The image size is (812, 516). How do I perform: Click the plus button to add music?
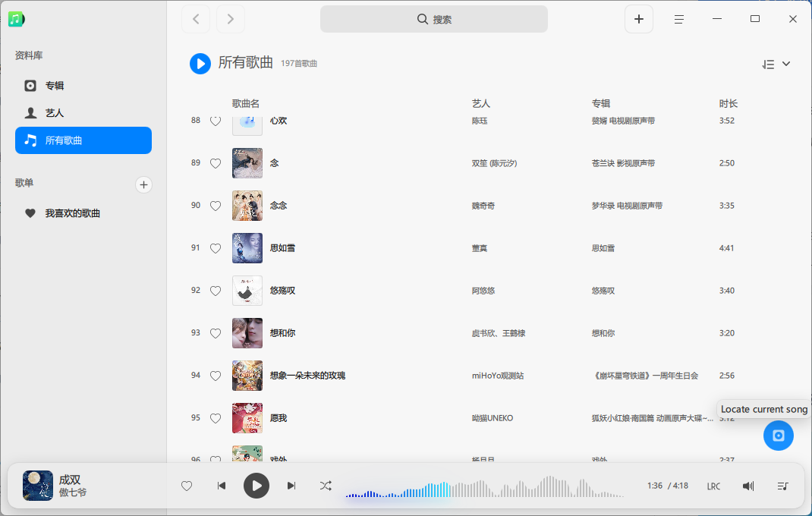coord(638,19)
